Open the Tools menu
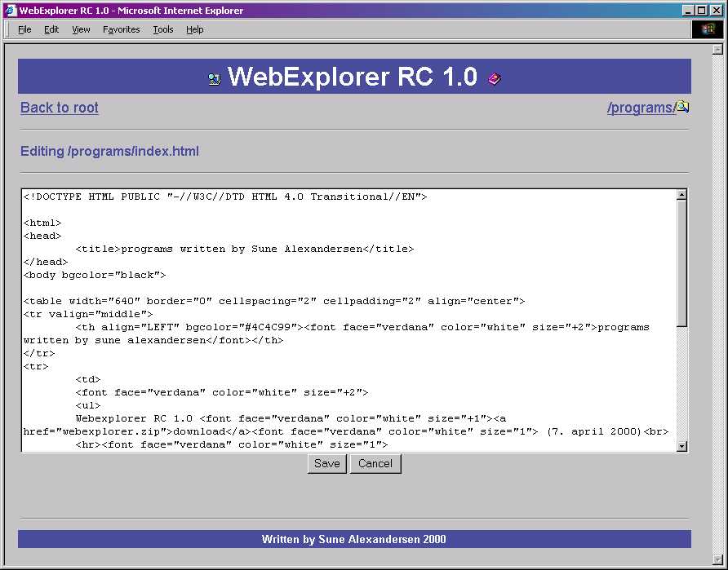 [163, 29]
